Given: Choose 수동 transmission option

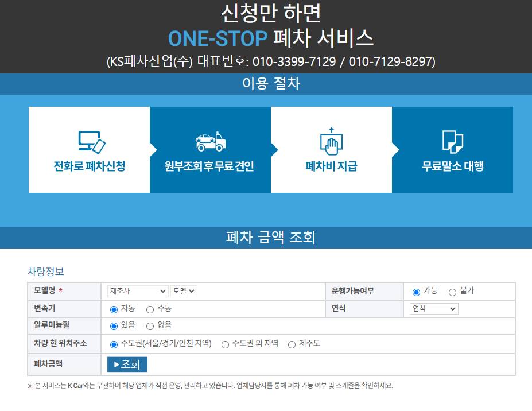Looking at the screenshot, I should tap(150, 309).
